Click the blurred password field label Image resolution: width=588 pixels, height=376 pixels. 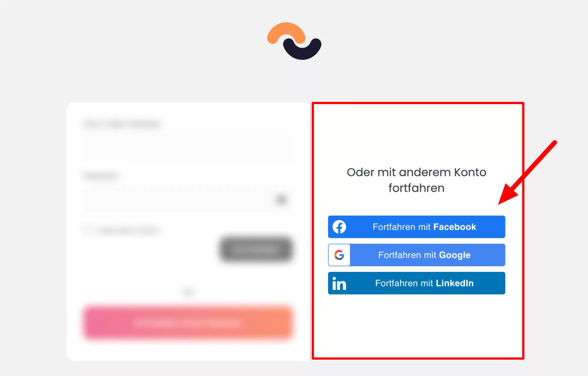point(101,176)
